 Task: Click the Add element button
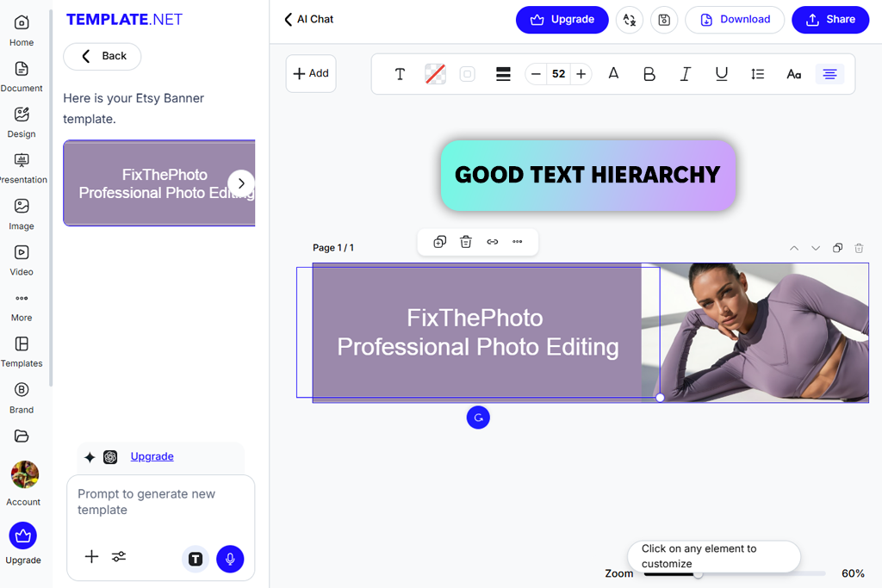(311, 74)
